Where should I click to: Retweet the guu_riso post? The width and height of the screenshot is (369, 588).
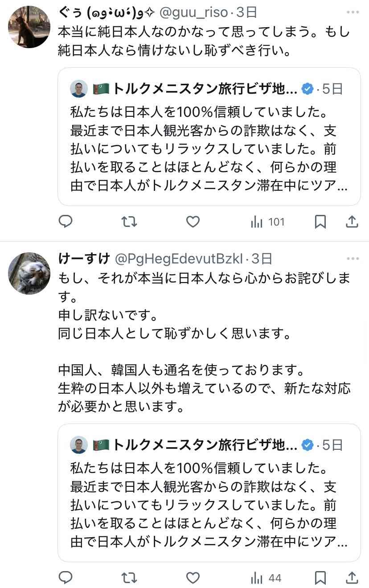coord(129,222)
